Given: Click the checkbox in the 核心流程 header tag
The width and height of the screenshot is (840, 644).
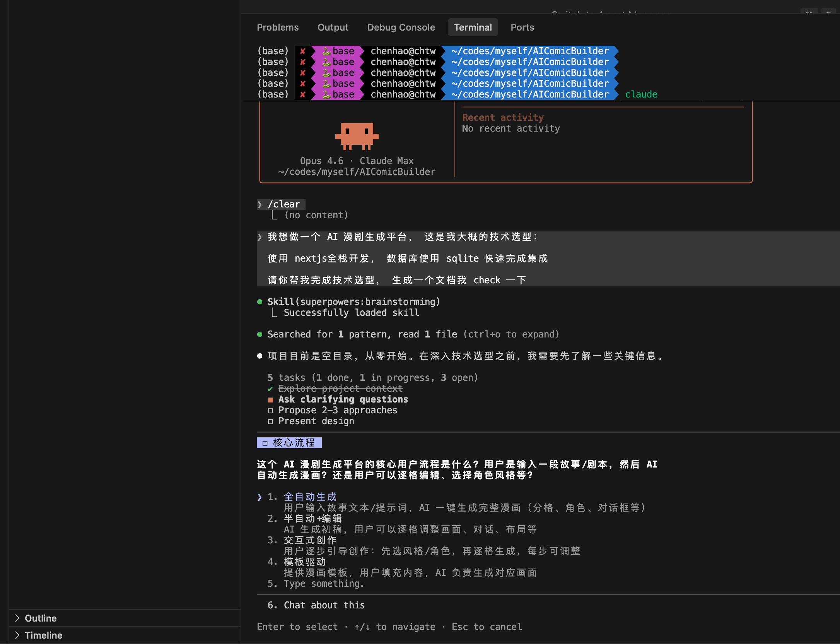Looking at the screenshot, I should tap(265, 443).
